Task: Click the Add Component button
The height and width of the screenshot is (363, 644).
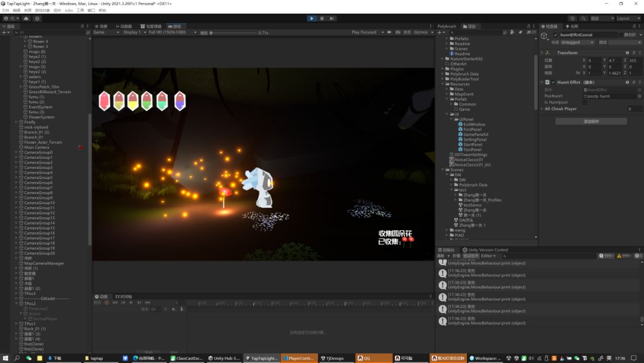Action: pyautogui.click(x=590, y=121)
